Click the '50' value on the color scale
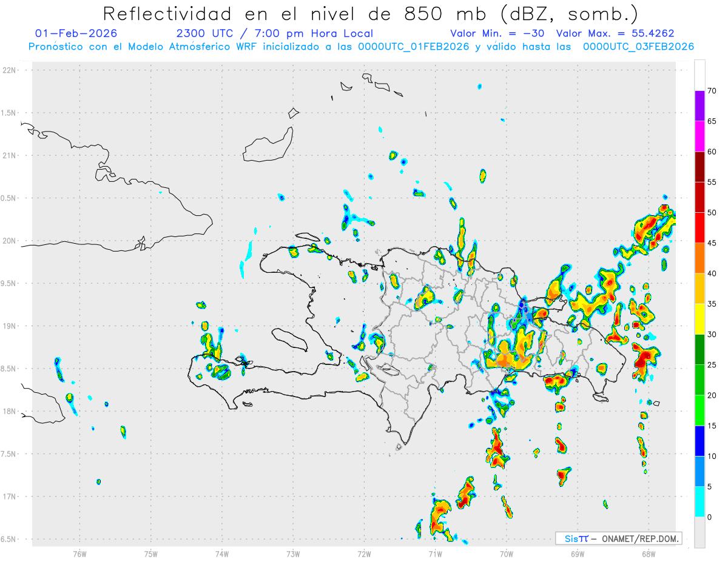 (x=712, y=213)
